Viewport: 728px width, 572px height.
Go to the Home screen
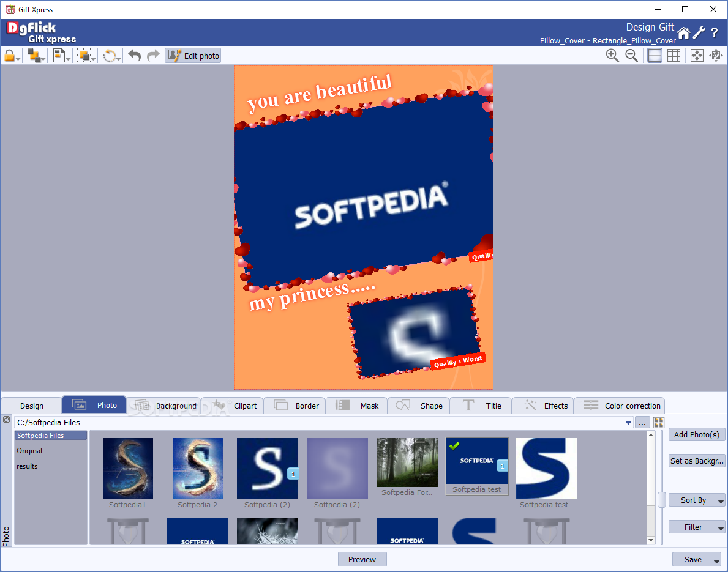(x=683, y=33)
